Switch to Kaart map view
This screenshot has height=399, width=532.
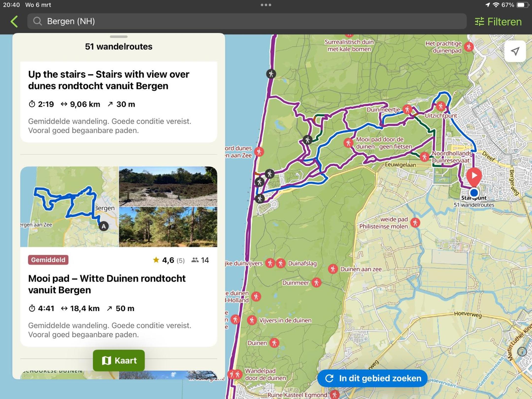point(119,360)
